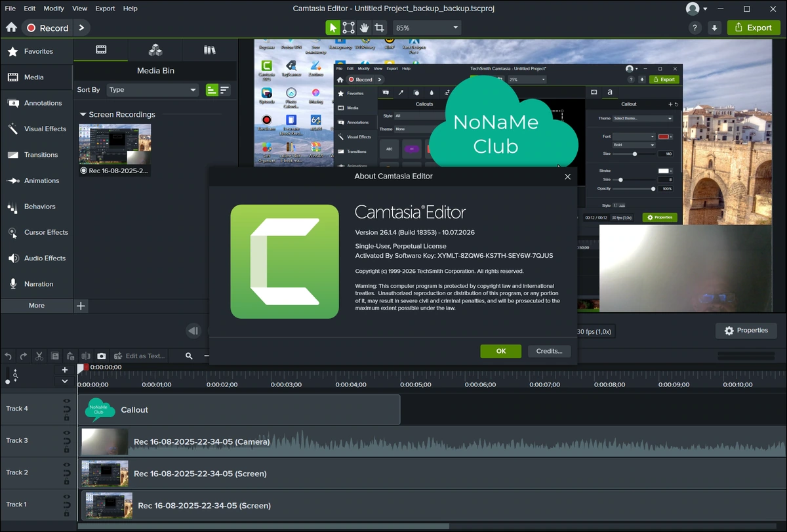The height and width of the screenshot is (532, 787).
Task: Activate the node point editing tool
Action: pos(348,28)
